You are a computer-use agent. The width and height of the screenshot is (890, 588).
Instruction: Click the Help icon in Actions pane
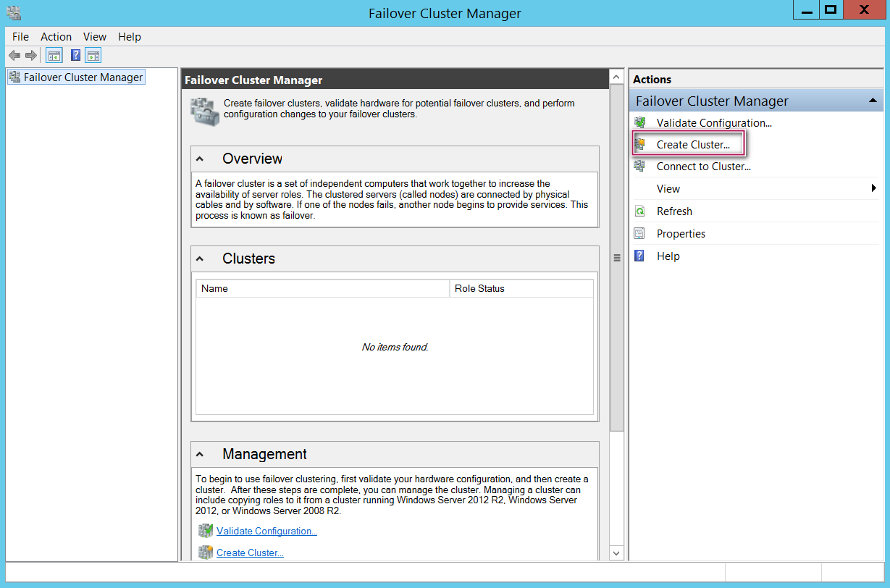click(639, 256)
